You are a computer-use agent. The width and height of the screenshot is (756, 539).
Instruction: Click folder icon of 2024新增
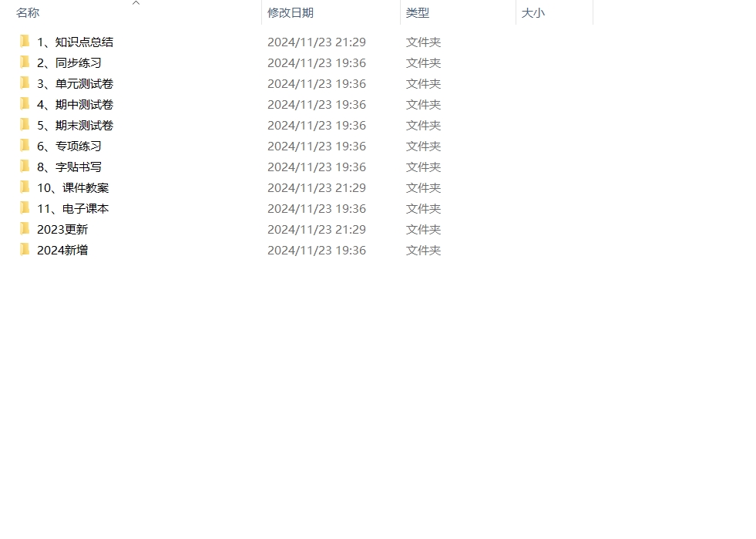tap(25, 250)
